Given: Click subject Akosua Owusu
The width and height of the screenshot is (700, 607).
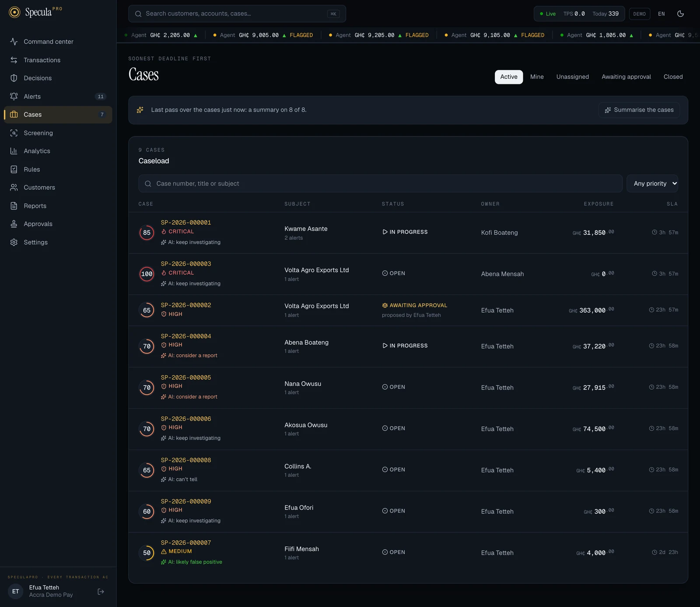Looking at the screenshot, I should pos(306,425).
